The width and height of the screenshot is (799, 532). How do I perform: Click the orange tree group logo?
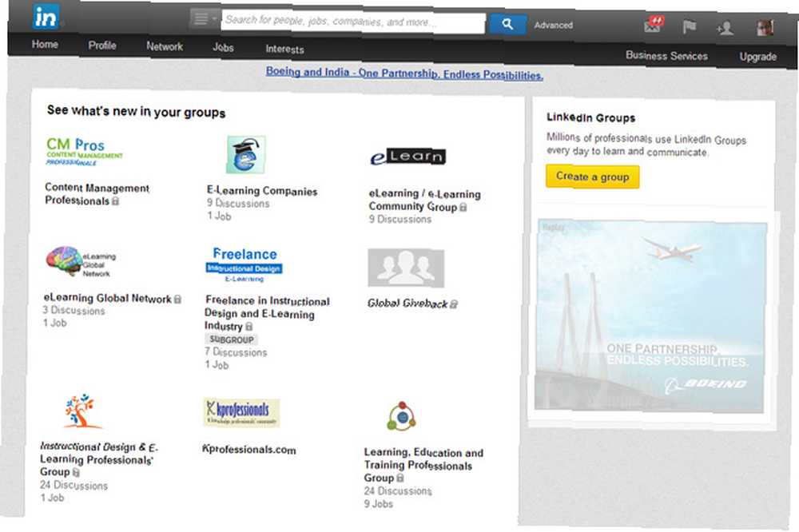tap(81, 411)
